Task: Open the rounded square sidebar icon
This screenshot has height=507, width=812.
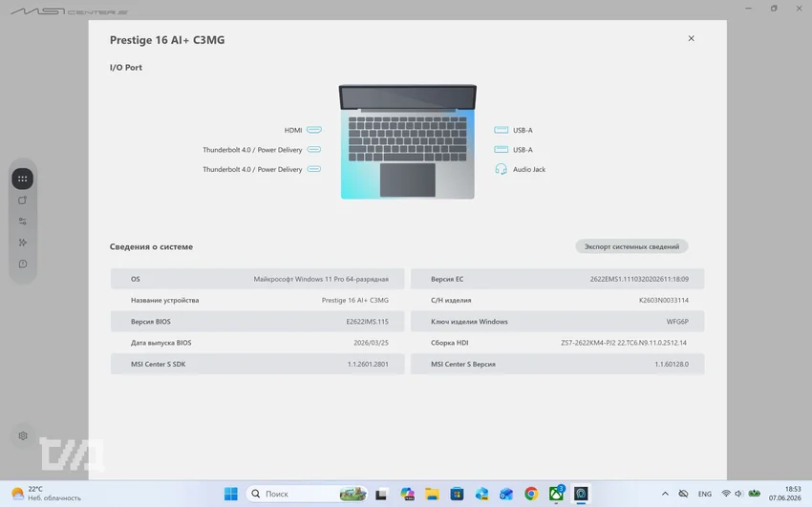Action: (x=22, y=201)
